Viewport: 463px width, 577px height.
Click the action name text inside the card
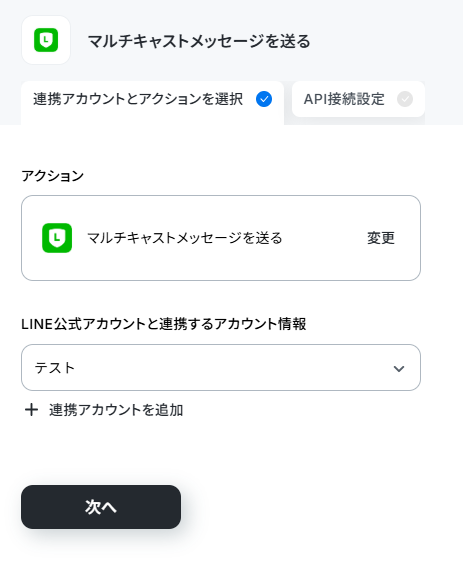tap(185, 238)
